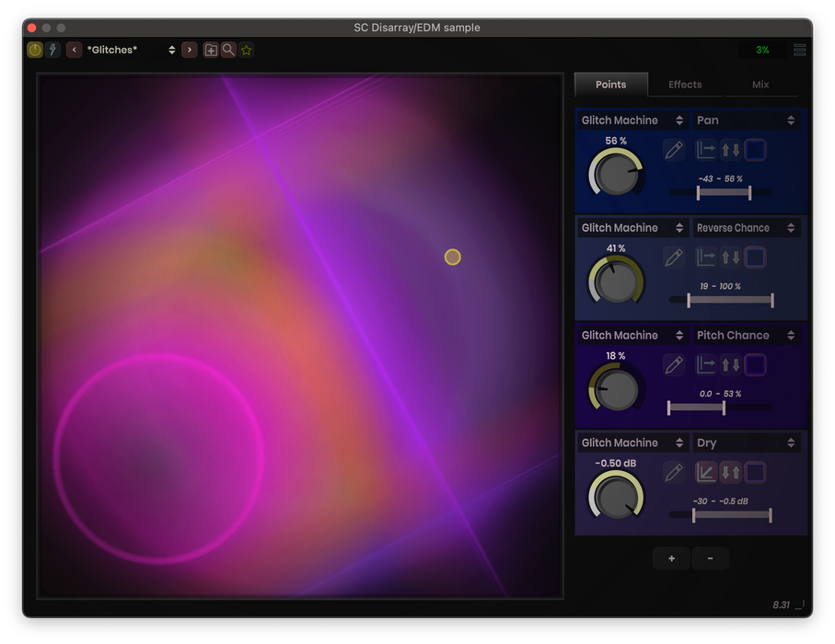
Task: Toggle the square box in Pitch Chance row
Action: pos(755,365)
